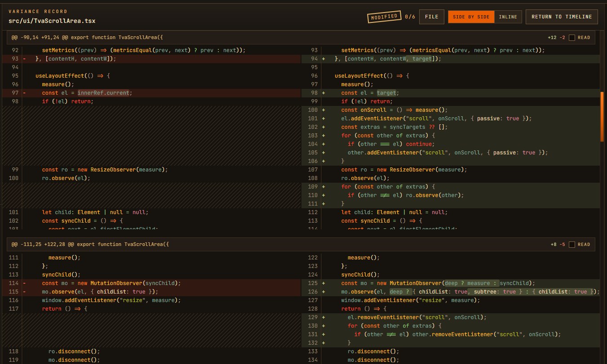The height and width of the screenshot is (364, 607).
Task: Click new line number 109
Action: [313, 187]
